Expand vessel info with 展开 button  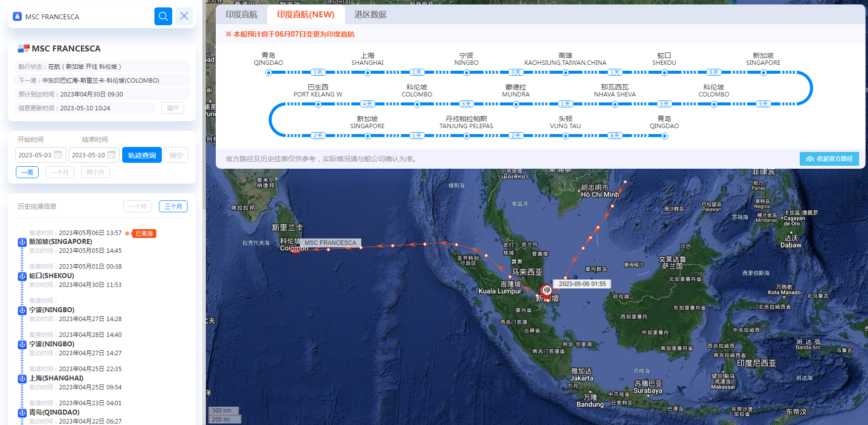[x=173, y=108]
